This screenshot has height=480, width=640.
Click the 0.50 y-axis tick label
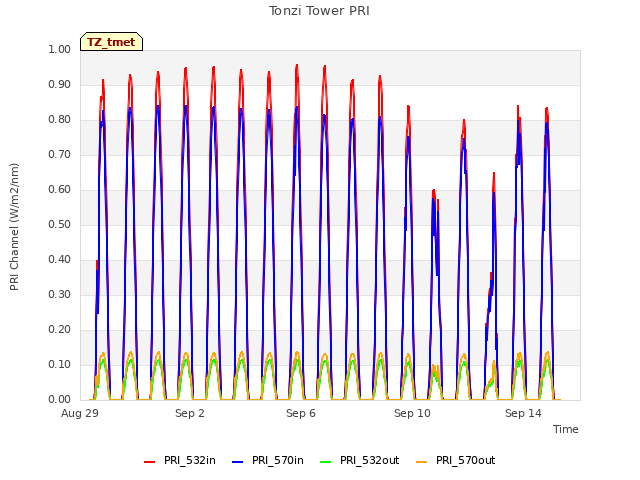pos(60,224)
